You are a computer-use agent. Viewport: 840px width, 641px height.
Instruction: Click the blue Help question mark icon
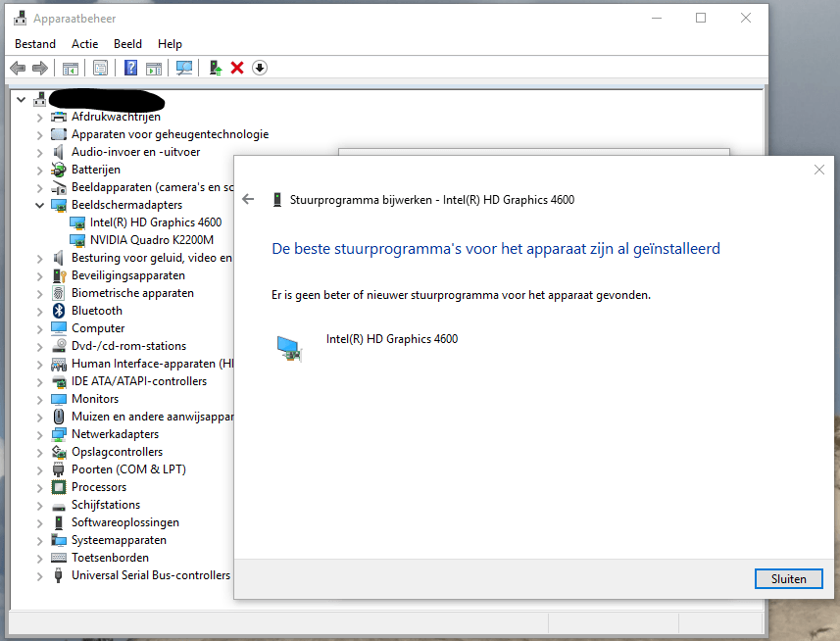click(x=130, y=68)
